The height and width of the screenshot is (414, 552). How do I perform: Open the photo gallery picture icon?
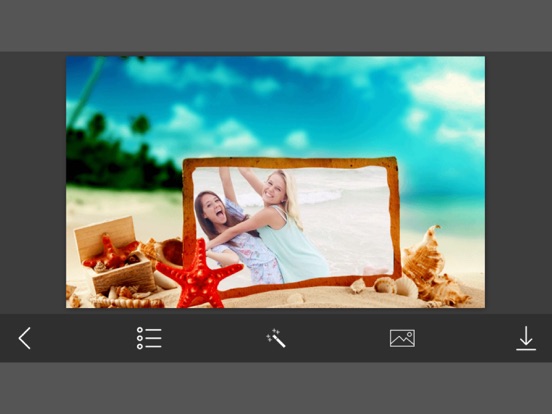tap(402, 338)
